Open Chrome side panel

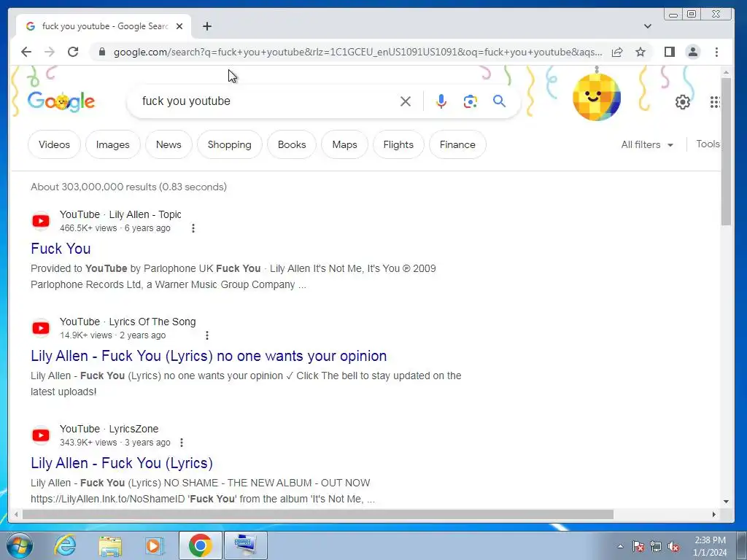tap(670, 52)
